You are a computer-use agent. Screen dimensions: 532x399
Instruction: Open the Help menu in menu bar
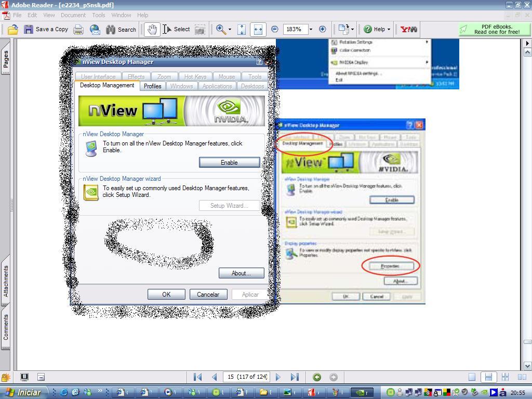click(142, 15)
